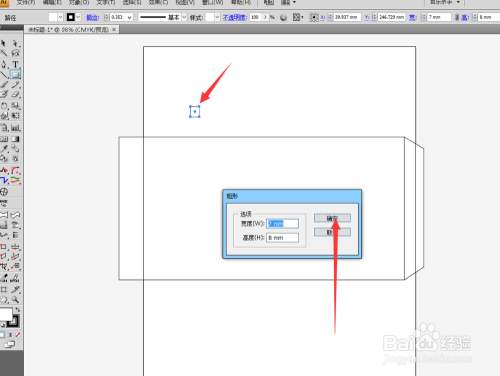Click the 不透明度 opacity link
Image resolution: width=500 pixels, height=376 pixels.
click(235, 17)
